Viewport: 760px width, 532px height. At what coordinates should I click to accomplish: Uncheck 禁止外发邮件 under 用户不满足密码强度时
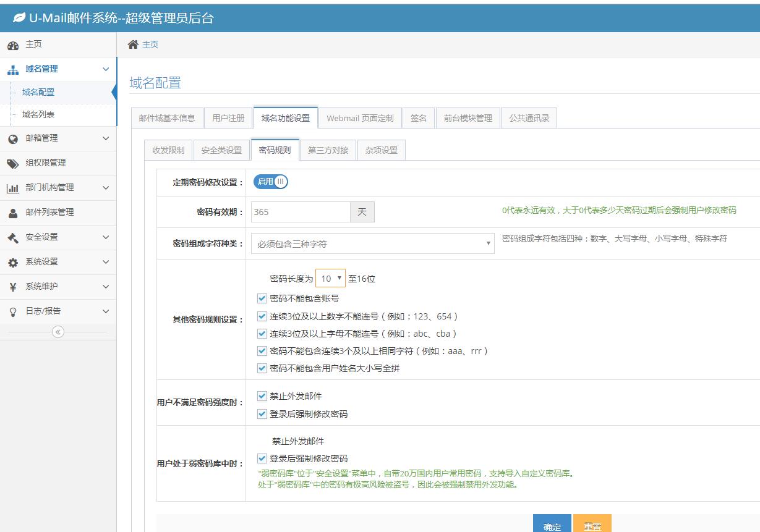(262, 396)
